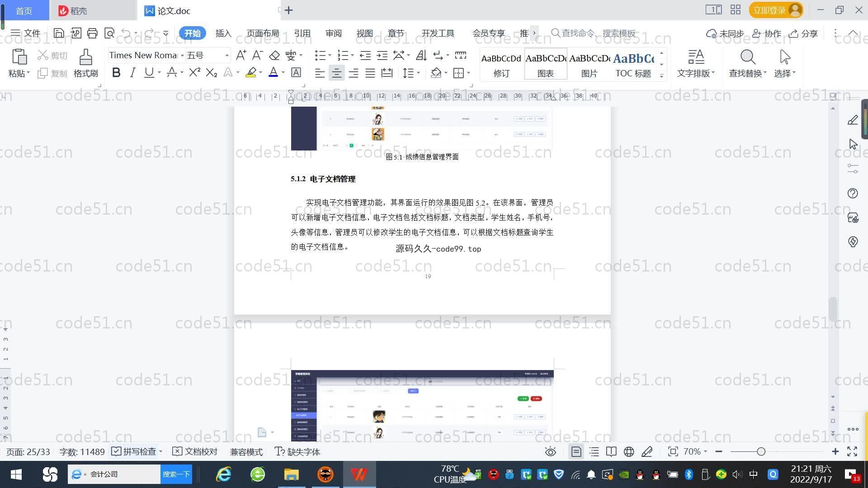The image size is (868, 488).
Task: Open line spacing dropdown
Action: 418,73
